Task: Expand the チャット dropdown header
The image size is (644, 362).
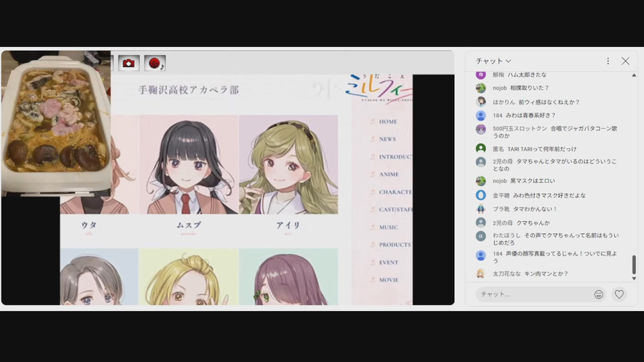Action: pyautogui.click(x=493, y=61)
